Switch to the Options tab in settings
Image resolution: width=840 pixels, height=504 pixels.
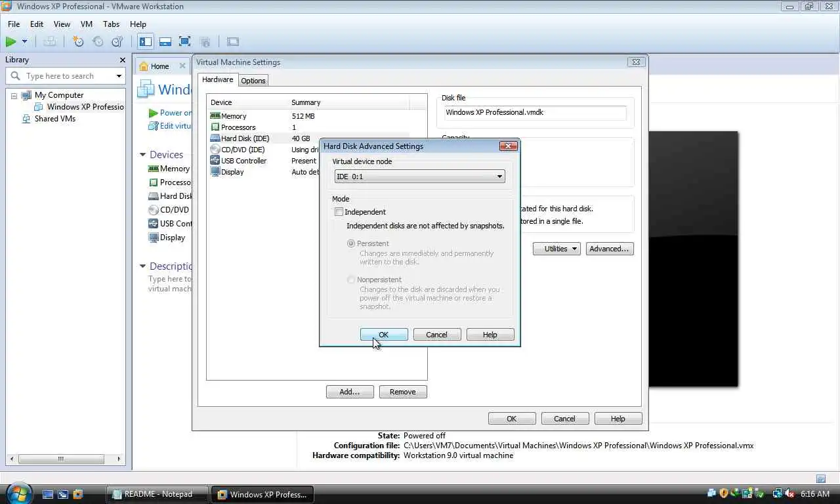point(253,81)
